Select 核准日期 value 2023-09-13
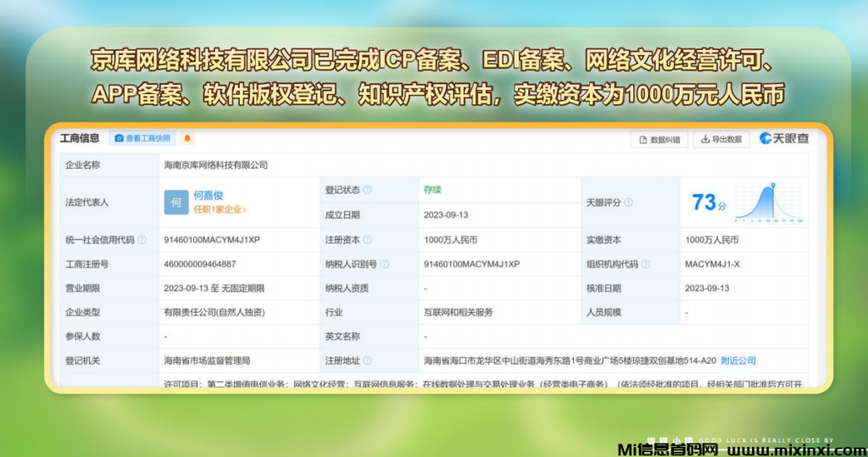 (707, 288)
